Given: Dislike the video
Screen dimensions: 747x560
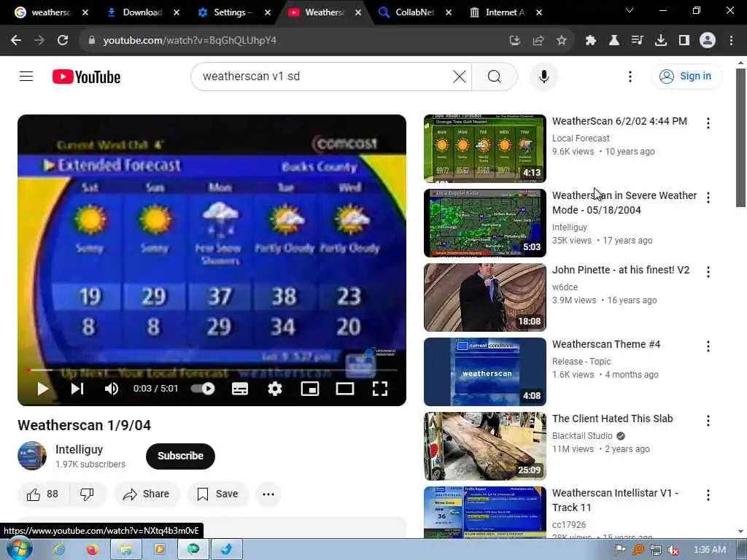Looking at the screenshot, I should point(88,494).
